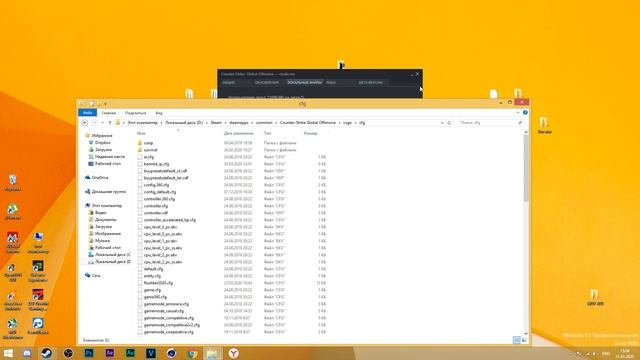The width and height of the screenshot is (640, 360).
Task: Go forward in Explorer navigation
Action: [x=94, y=123]
